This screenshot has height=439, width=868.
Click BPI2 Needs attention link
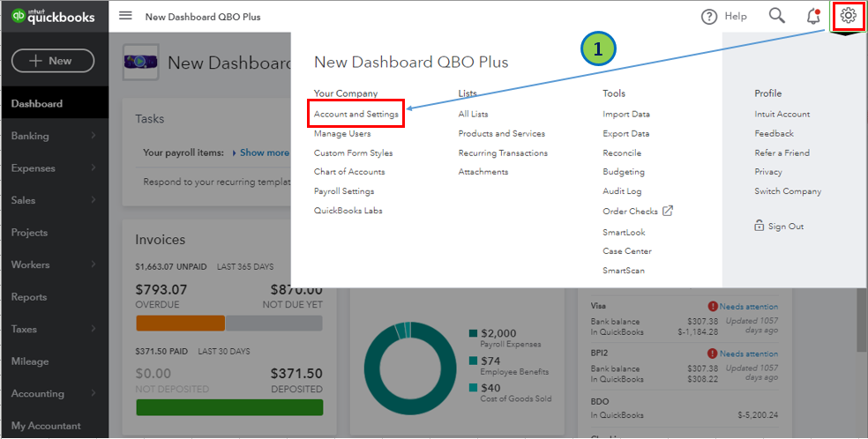click(748, 353)
